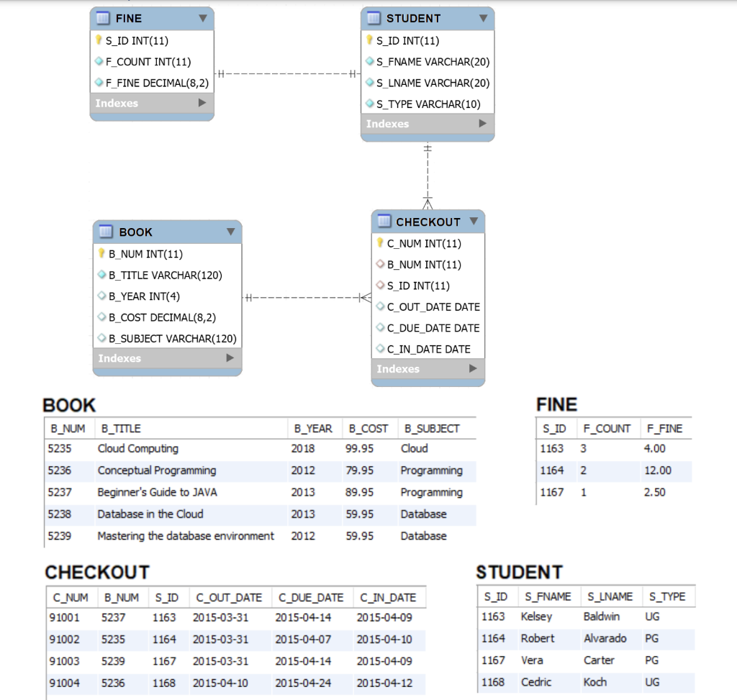Image resolution: width=737 pixels, height=700 pixels.
Task: Click the table icon in the STUDENT header
Action: [374, 18]
